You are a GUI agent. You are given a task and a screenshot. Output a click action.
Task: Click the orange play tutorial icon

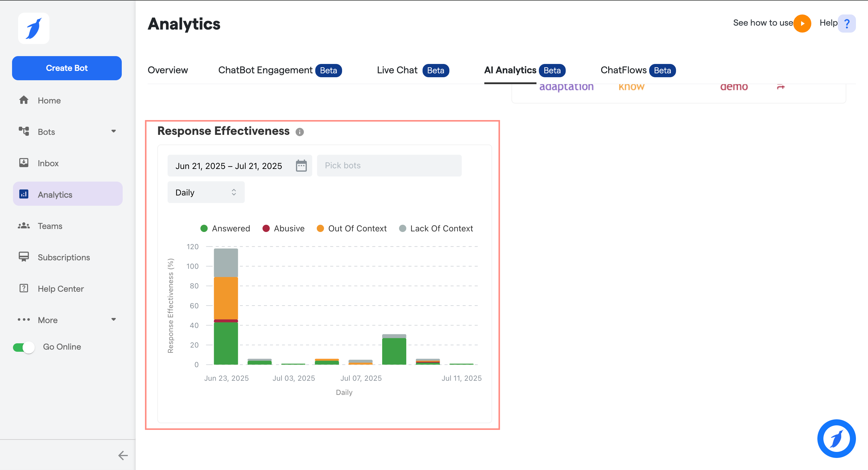pos(802,23)
